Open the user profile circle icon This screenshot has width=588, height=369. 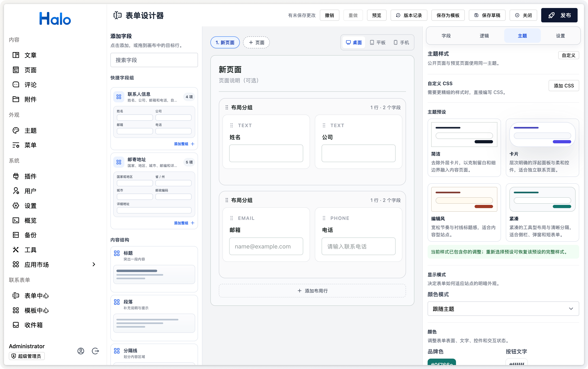(x=81, y=351)
